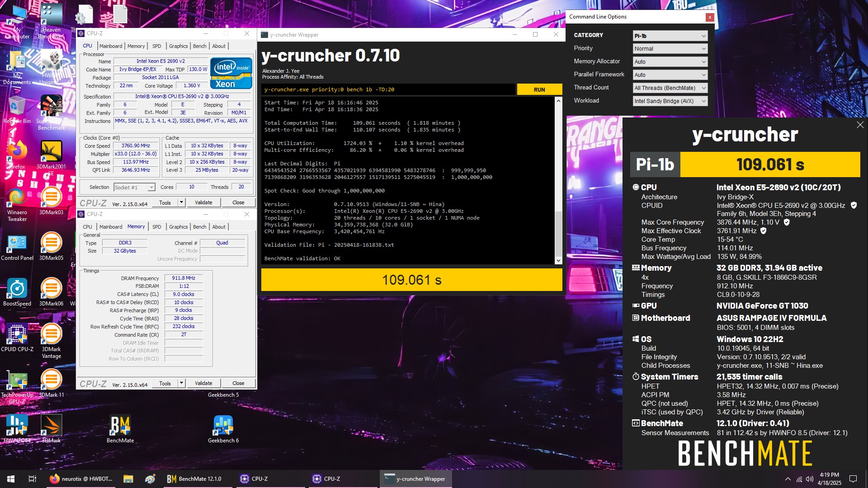Open About tab in bottom CPU-Z
Screen dimensions: 868x488
pos(219,227)
